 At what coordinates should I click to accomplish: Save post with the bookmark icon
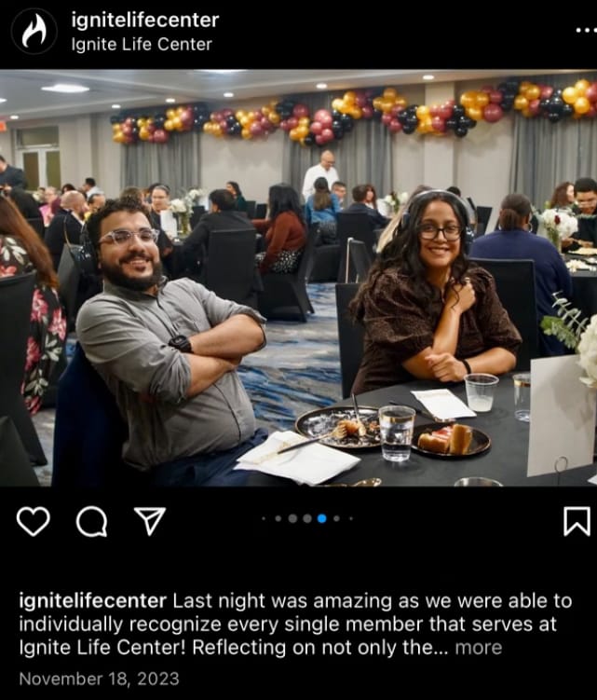(577, 521)
